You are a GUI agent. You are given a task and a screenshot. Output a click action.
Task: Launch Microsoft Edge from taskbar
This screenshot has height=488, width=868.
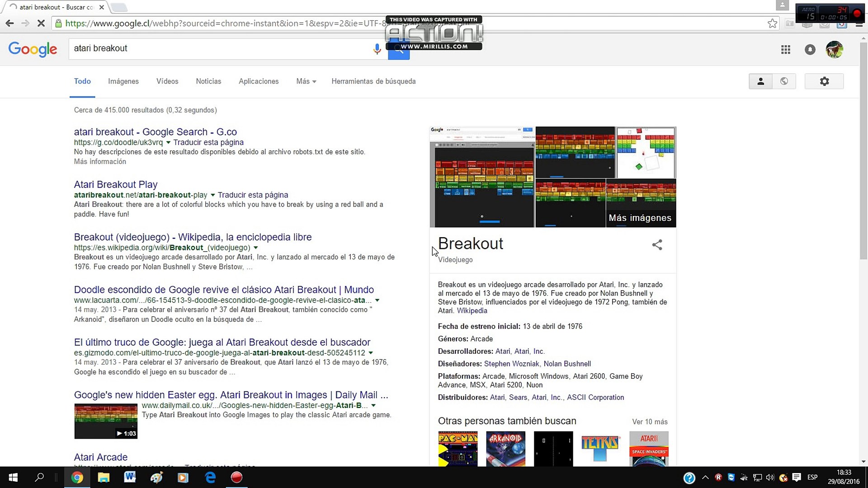click(x=210, y=477)
